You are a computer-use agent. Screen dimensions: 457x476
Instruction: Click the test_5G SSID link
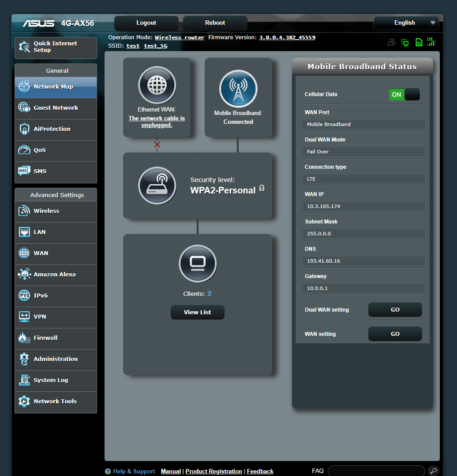click(156, 46)
